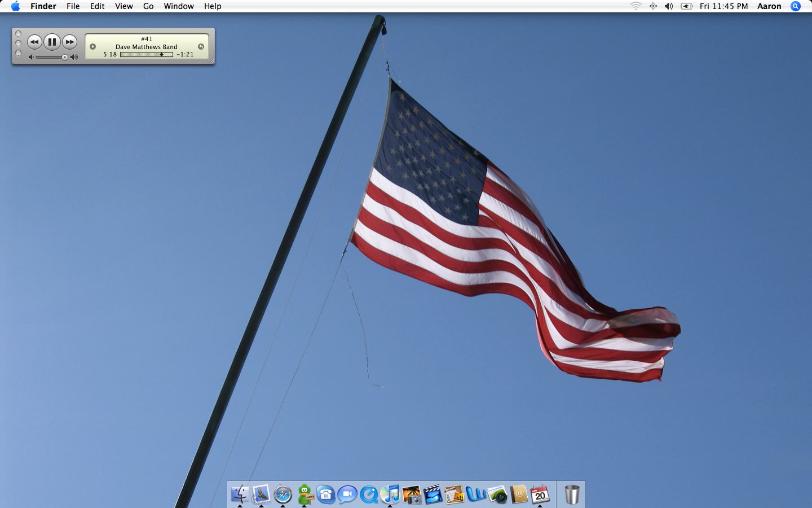Click the low volume speaker icon
Image resolution: width=812 pixels, height=508 pixels.
tap(31, 57)
